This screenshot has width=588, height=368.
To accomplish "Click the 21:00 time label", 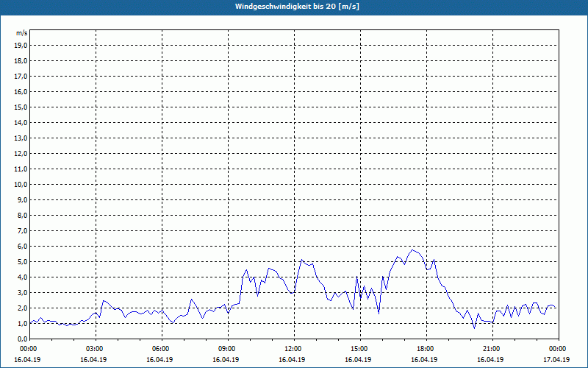I will (x=492, y=349).
